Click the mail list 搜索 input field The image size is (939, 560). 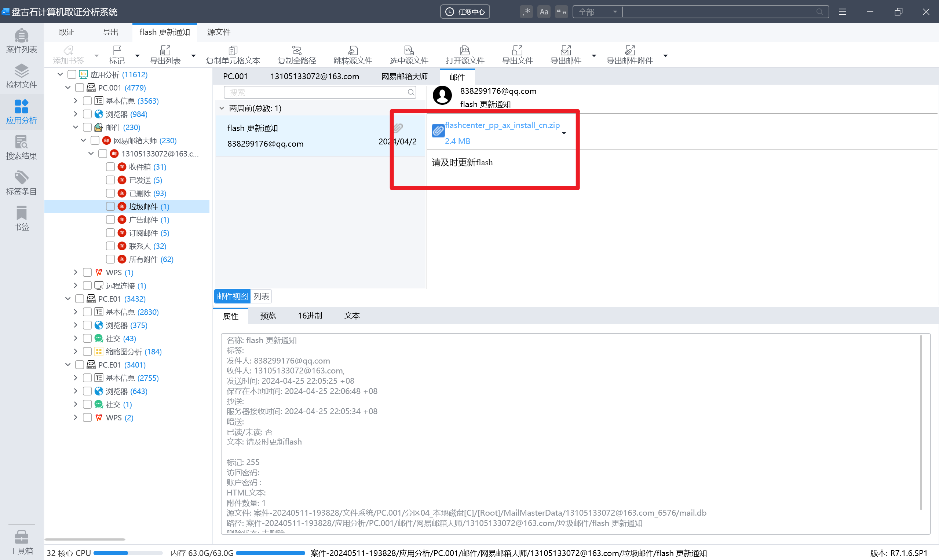[x=320, y=92]
